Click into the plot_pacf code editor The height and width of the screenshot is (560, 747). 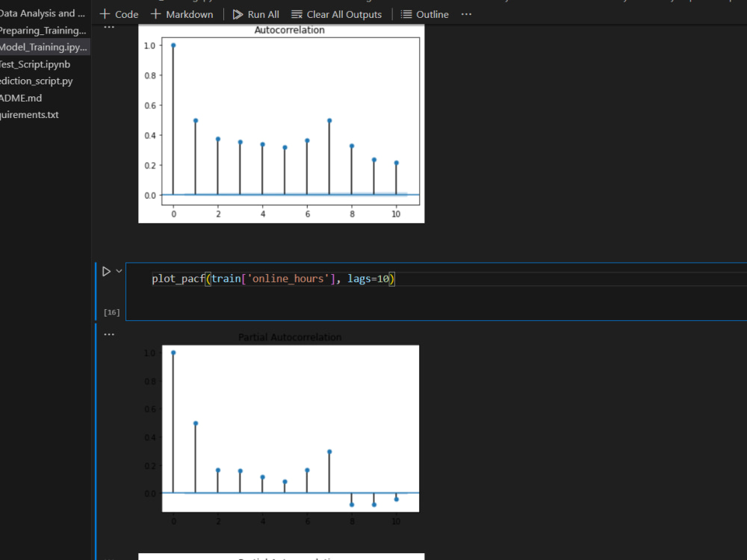click(436, 291)
